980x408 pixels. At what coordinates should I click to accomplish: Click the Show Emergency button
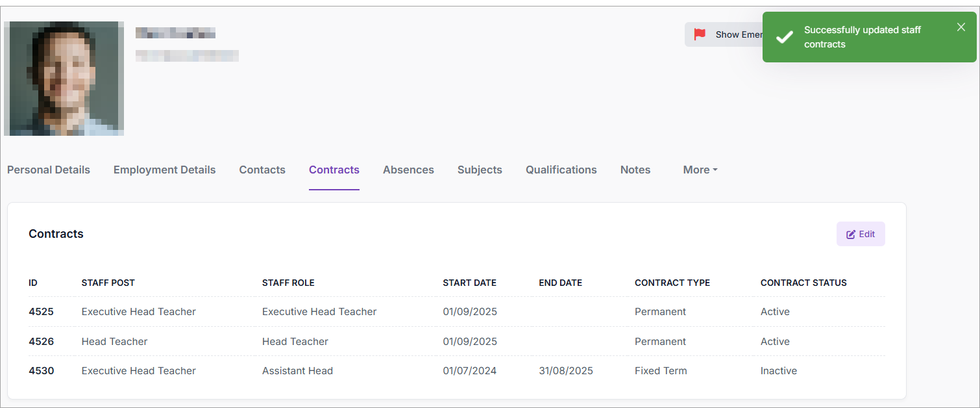click(x=724, y=34)
